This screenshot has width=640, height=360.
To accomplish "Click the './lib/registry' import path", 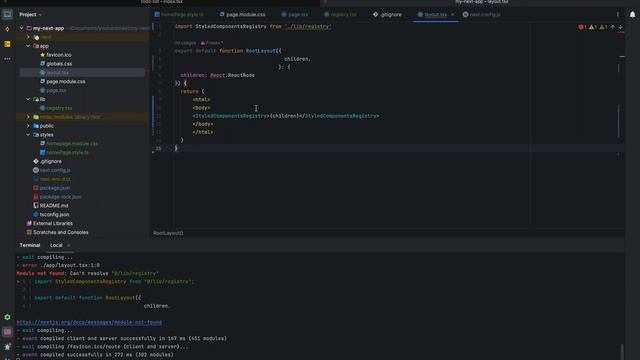I will [x=308, y=27].
